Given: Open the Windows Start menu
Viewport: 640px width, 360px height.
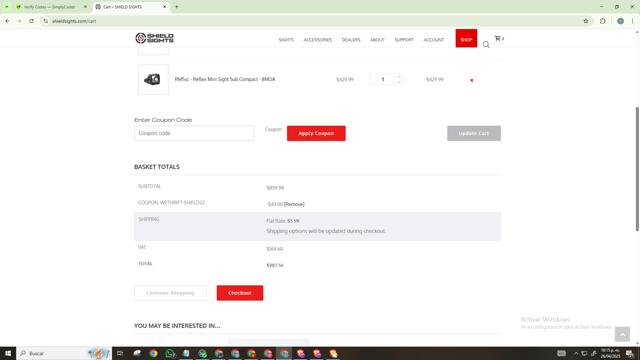Looking at the screenshot, I should click(8, 353).
